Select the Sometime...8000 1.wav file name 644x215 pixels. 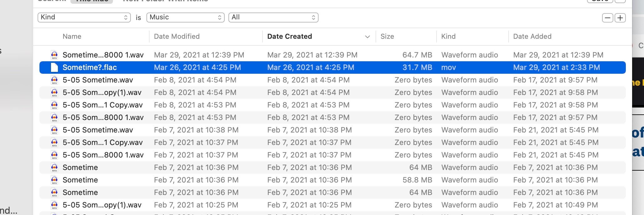coord(103,55)
